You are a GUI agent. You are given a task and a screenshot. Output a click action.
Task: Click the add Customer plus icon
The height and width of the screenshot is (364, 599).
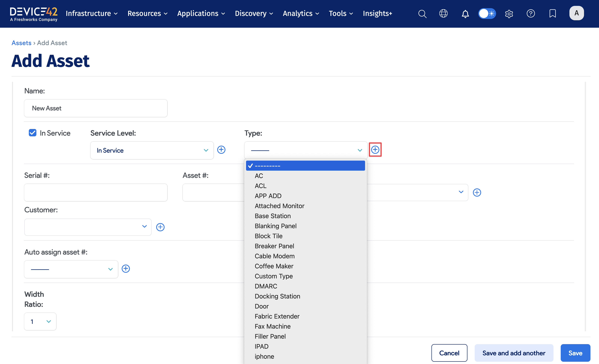160,227
